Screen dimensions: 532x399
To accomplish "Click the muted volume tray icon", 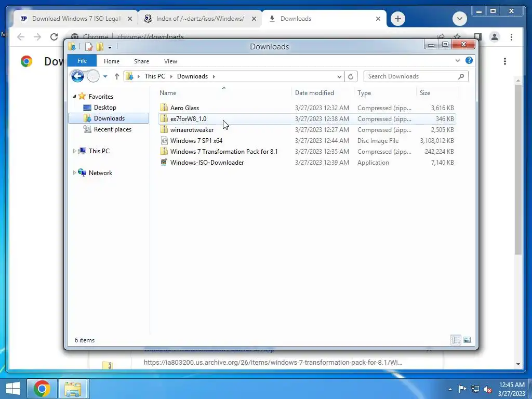I will point(488,389).
